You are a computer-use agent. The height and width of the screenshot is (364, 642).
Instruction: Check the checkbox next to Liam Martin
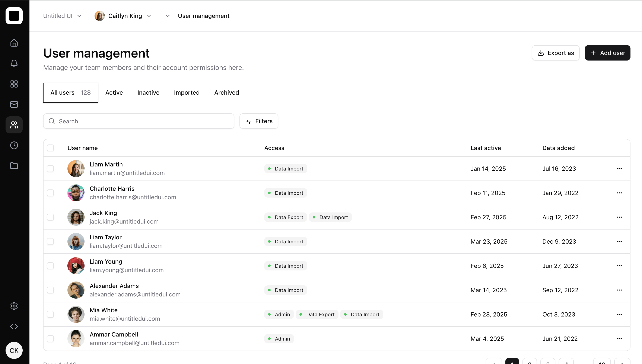(50, 169)
